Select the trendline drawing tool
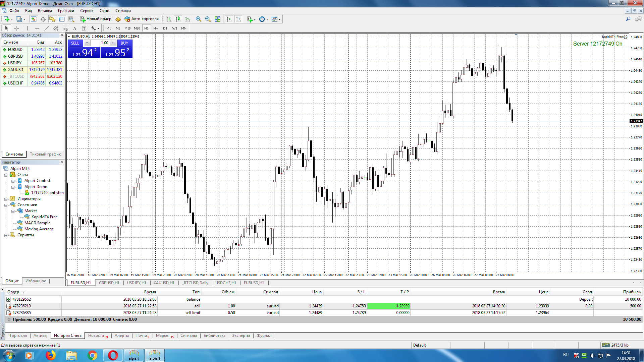 click(47, 28)
